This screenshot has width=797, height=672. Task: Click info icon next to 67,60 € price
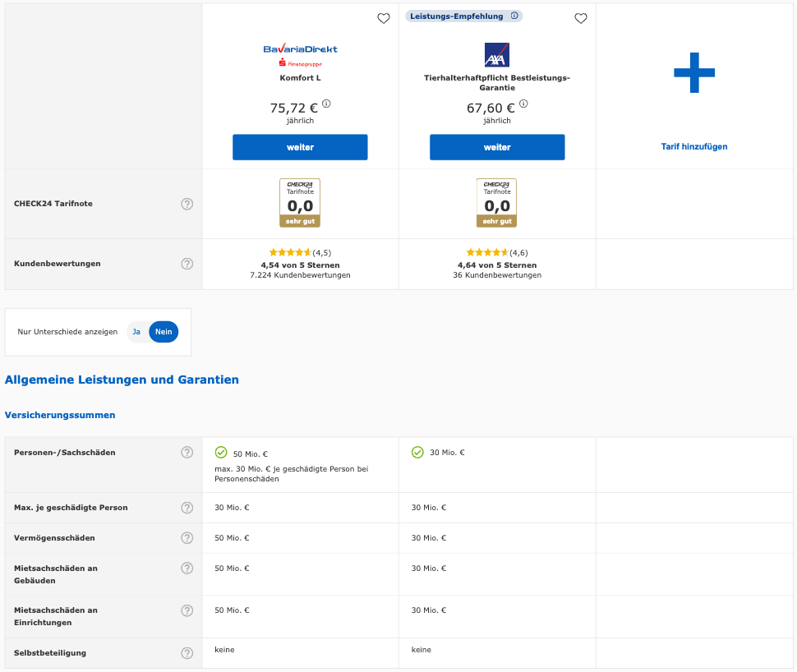click(523, 104)
